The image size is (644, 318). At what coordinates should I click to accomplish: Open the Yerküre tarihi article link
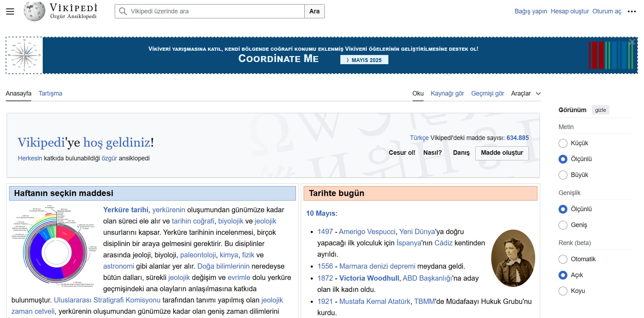coord(126,210)
